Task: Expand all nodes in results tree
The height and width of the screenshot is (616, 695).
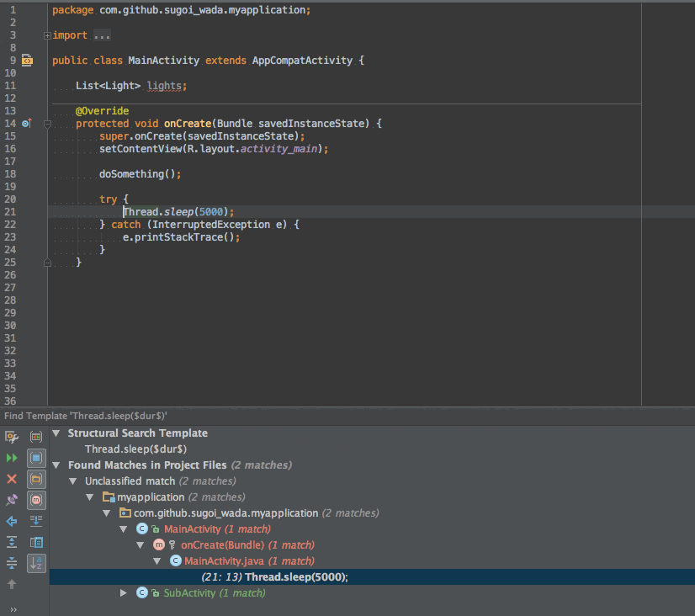Action: tap(12, 542)
